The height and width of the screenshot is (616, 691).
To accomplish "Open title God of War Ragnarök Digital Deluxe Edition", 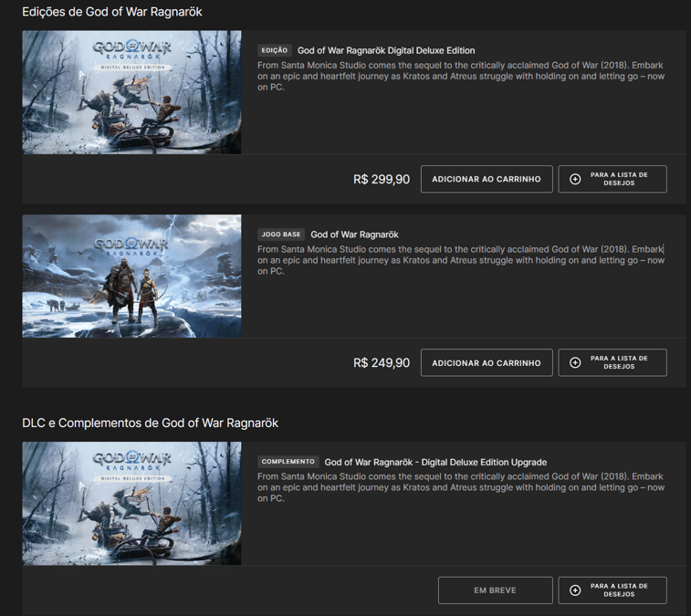I will [386, 50].
